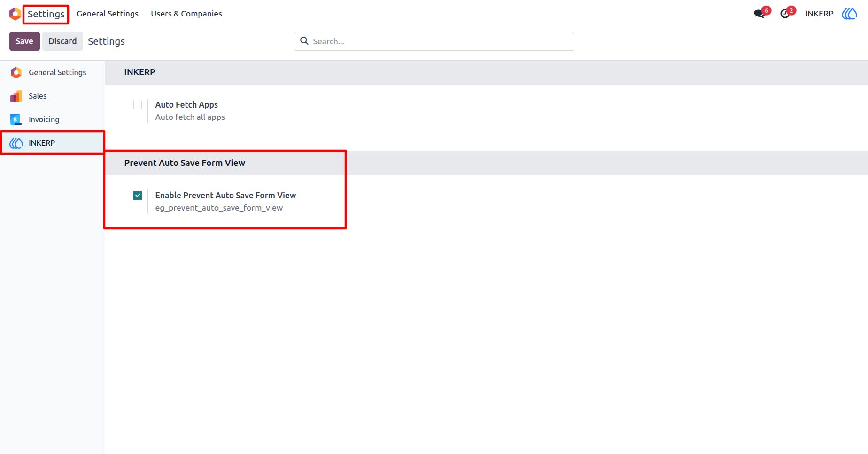The height and width of the screenshot is (454, 868).
Task: Open the General Settings top menu
Action: (x=108, y=14)
